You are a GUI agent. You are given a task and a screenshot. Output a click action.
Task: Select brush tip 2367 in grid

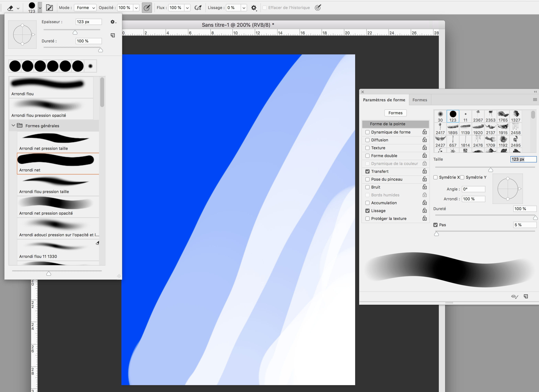click(478, 116)
